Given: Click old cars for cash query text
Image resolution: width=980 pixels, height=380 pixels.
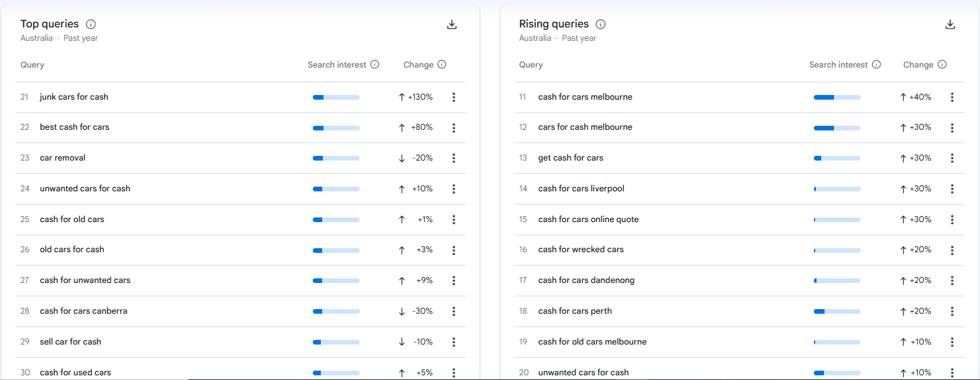Looking at the screenshot, I should click(x=72, y=250).
